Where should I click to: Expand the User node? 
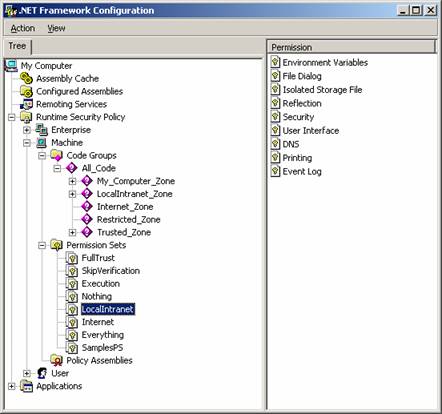pos(27,373)
